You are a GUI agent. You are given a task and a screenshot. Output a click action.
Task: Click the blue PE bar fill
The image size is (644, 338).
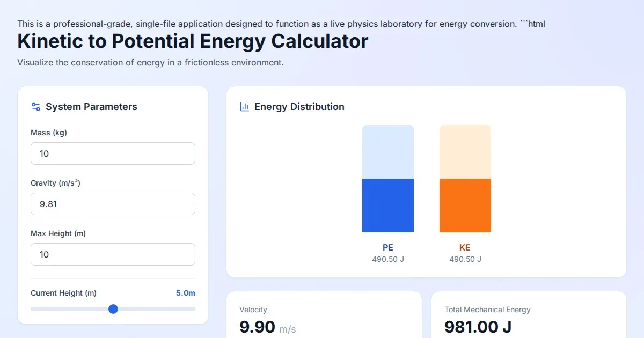coord(388,205)
